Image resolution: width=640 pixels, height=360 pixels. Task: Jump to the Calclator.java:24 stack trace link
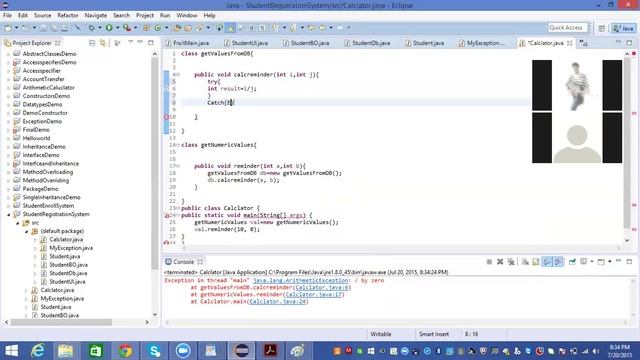[x=278, y=301]
